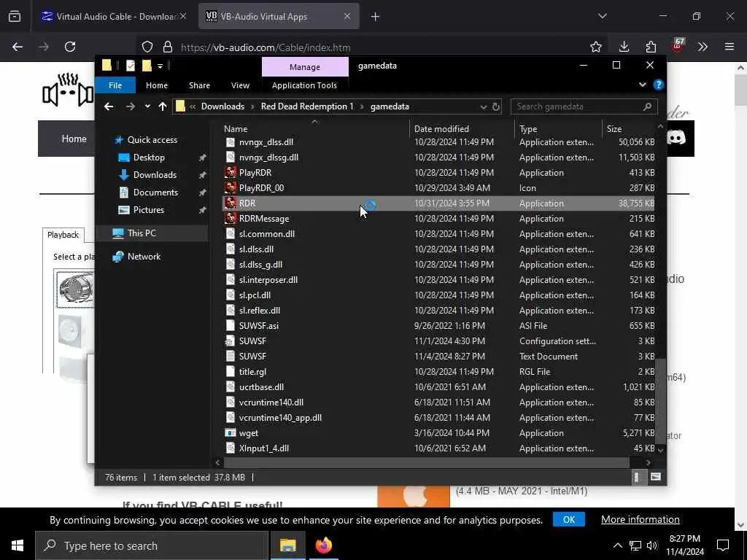Viewport: 747px width, 560px height.
Task: Sort files by Date modified column
Action: [441, 128]
